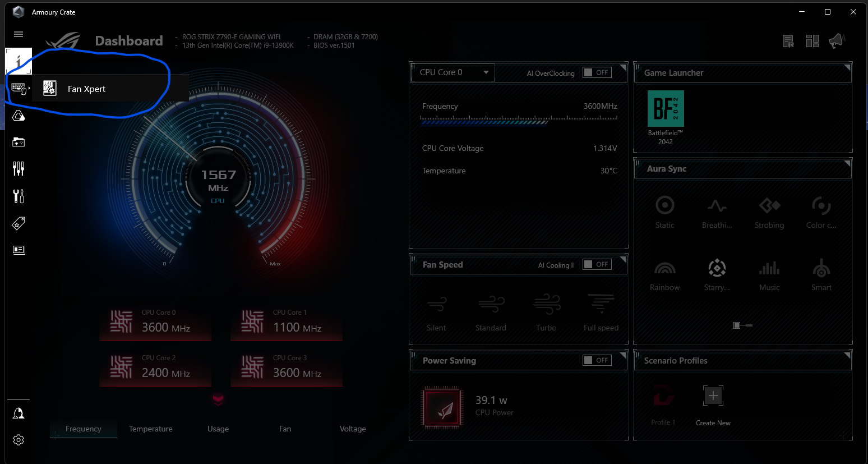Screen dimensions: 868x464
Task: Click the tag-shaped sidebar icon
Action: [x=19, y=223]
